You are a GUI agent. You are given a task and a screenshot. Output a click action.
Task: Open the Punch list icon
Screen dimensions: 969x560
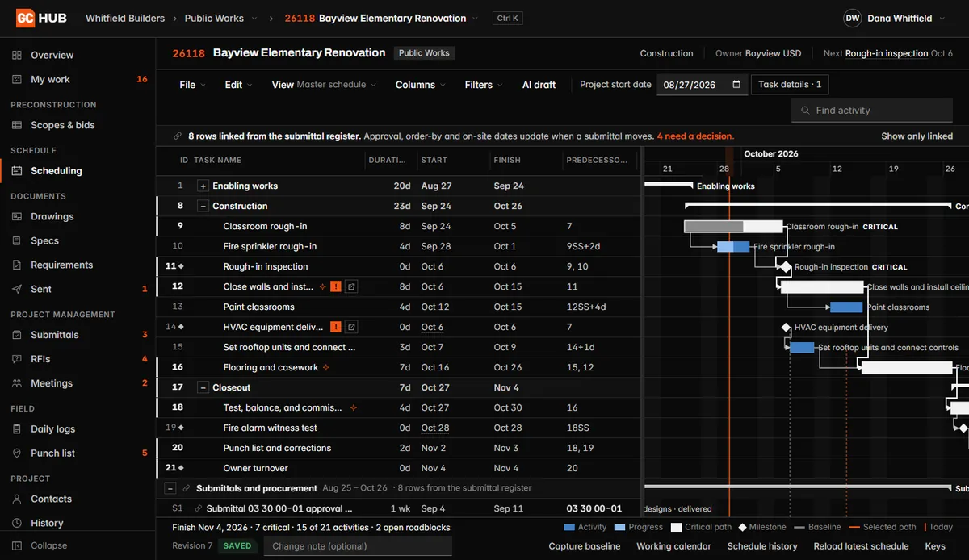pyautogui.click(x=17, y=453)
